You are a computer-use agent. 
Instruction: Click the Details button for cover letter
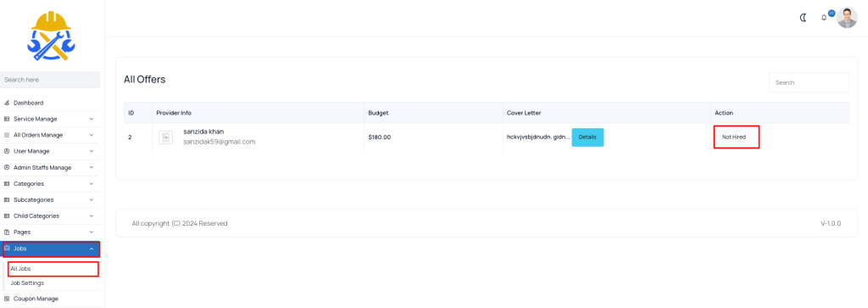(587, 137)
